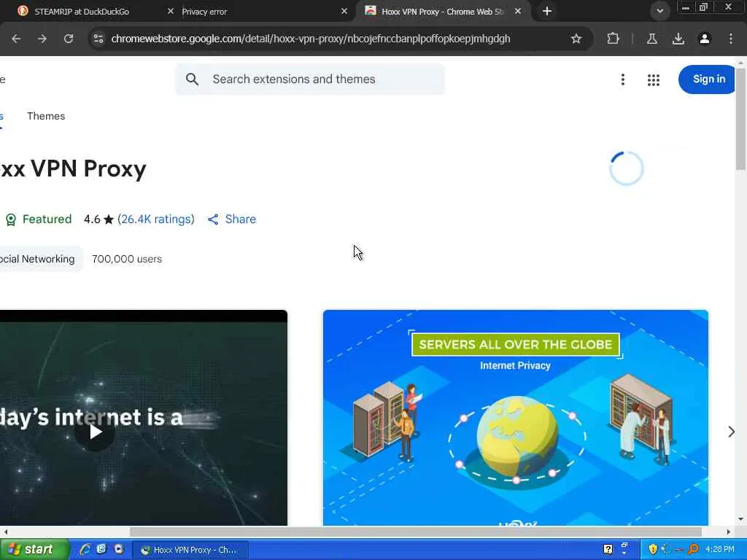Open the Downloads icon in toolbar
This screenshot has height=560, width=747.
point(678,39)
